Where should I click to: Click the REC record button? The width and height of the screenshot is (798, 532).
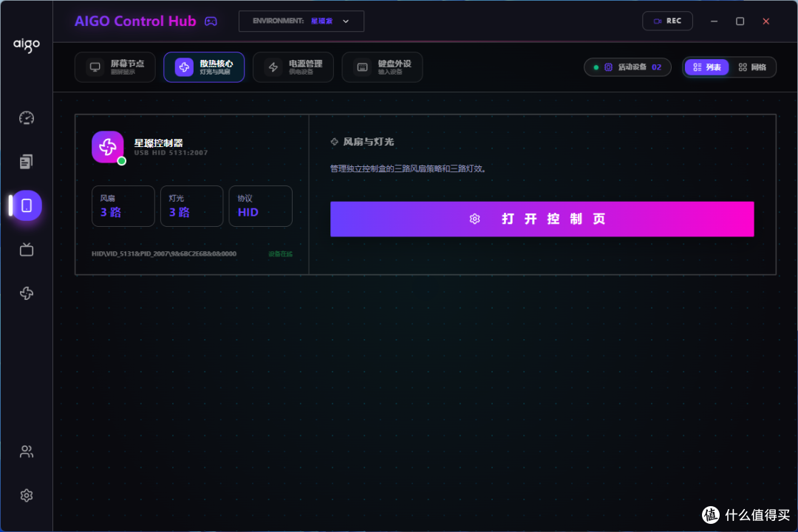coord(667,21)
